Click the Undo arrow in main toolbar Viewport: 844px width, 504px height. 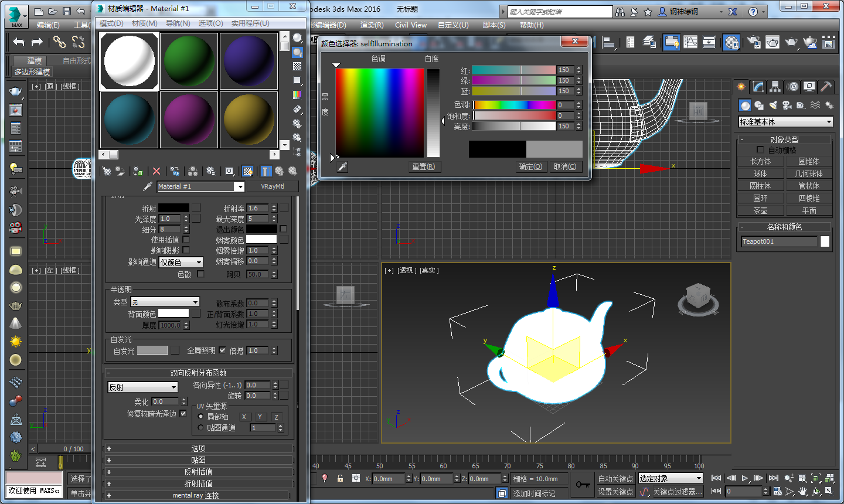(x=19, y=42)
